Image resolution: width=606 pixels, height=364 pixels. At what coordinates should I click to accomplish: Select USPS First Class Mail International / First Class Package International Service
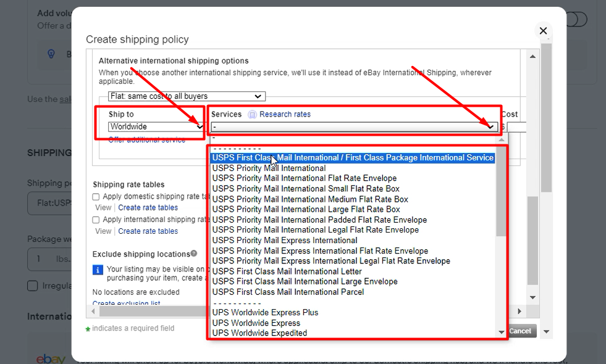[353, 158]
